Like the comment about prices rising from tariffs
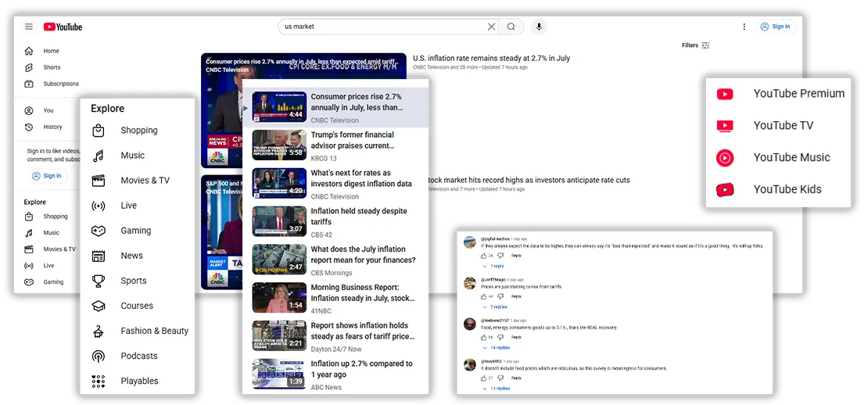The height and width of the screenshot is (405, 868). point(483,296)
